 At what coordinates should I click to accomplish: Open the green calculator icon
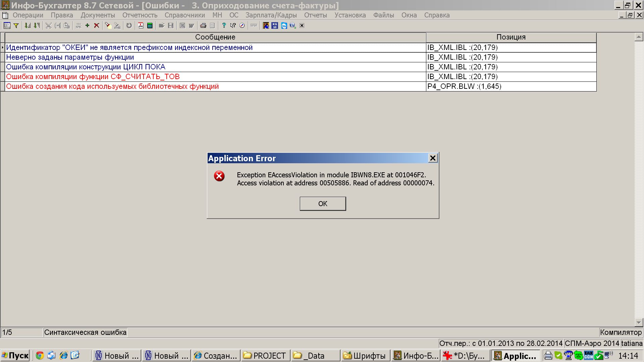tap(150, 25)
